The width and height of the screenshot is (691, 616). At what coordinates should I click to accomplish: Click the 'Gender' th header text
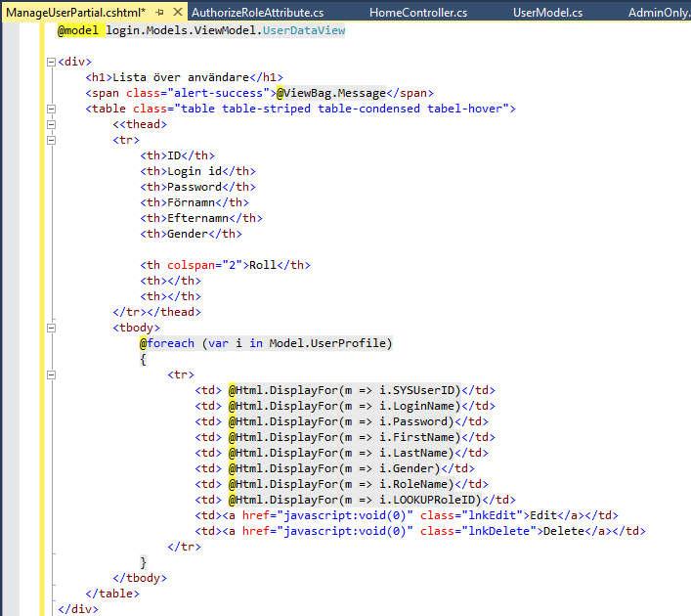pyautogui.click(x=188, y=234)
